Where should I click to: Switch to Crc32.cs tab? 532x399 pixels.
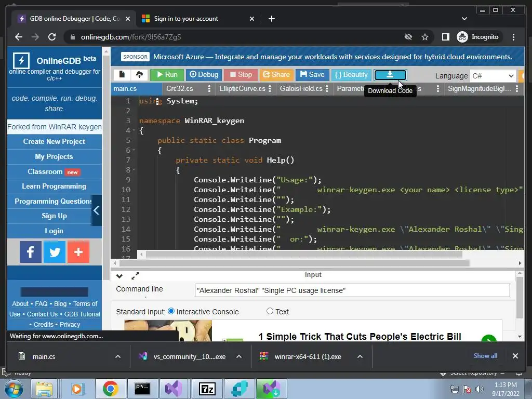(x=179, y=88)
